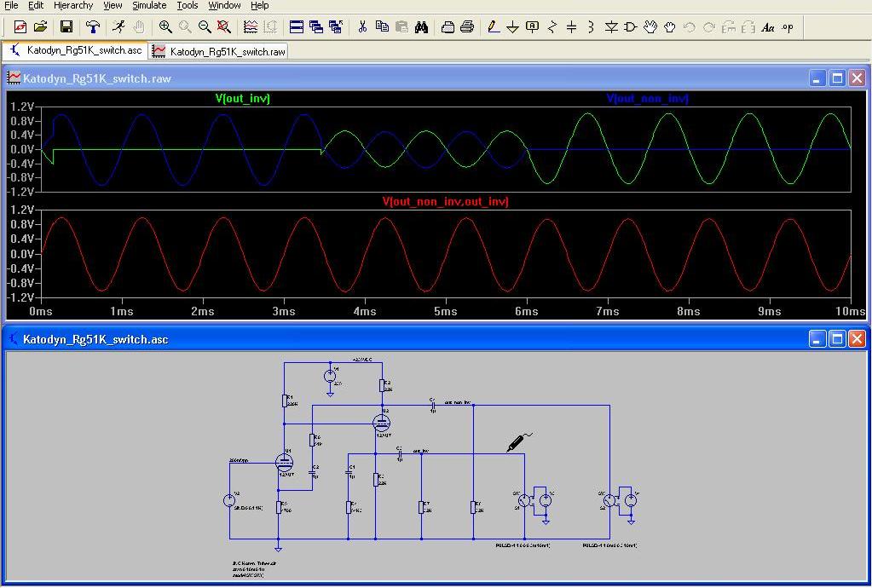Place a Ground symbol from toolbar
This screenshot has width=872, height=588.
pos(513,26)
